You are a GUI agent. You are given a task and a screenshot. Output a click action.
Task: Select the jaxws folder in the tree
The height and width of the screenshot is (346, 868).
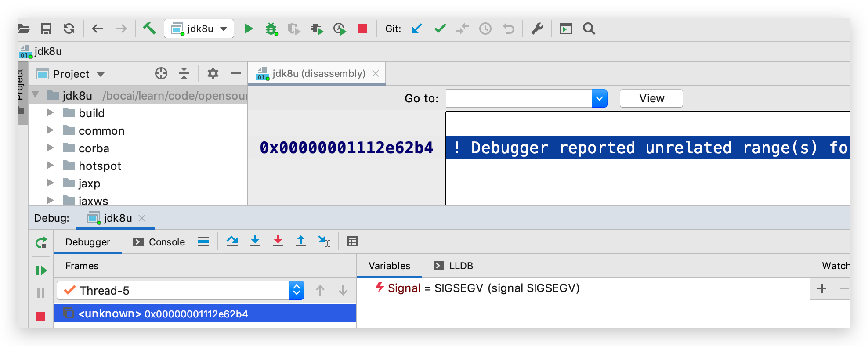pyautogui.click(x=93, y=201)
